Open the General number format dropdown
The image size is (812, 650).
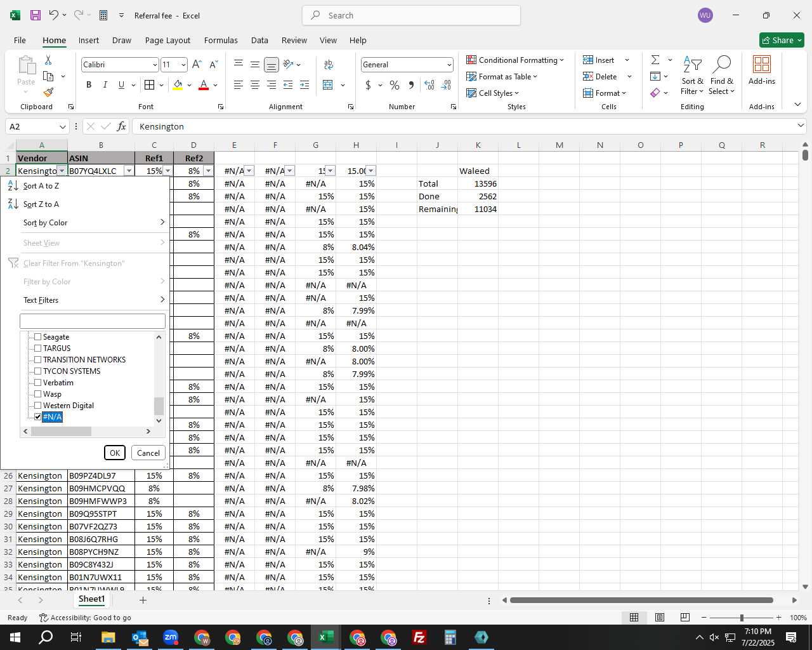(x=449, y=65)
